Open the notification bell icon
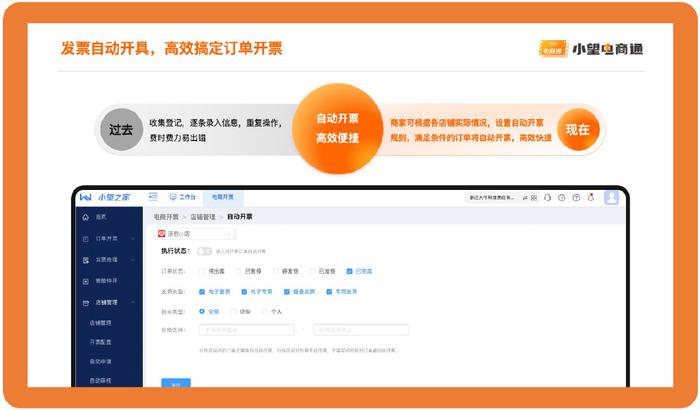Screen dimensions: 700x410 tap(591, 197)
